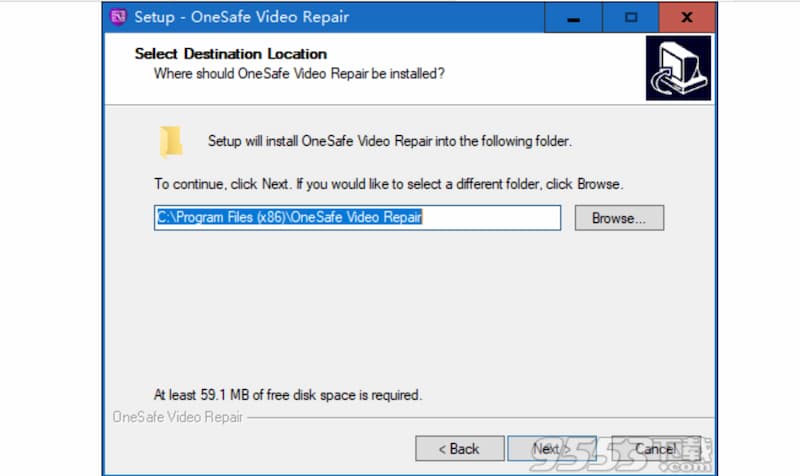Image resolution: width=800 pixels, height=476 pixels.
Task: Go to previous step with Back
Action: (x=459, y=448)
